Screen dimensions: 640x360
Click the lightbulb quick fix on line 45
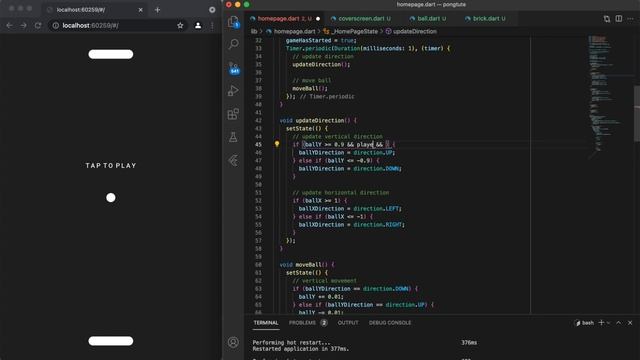277,144
